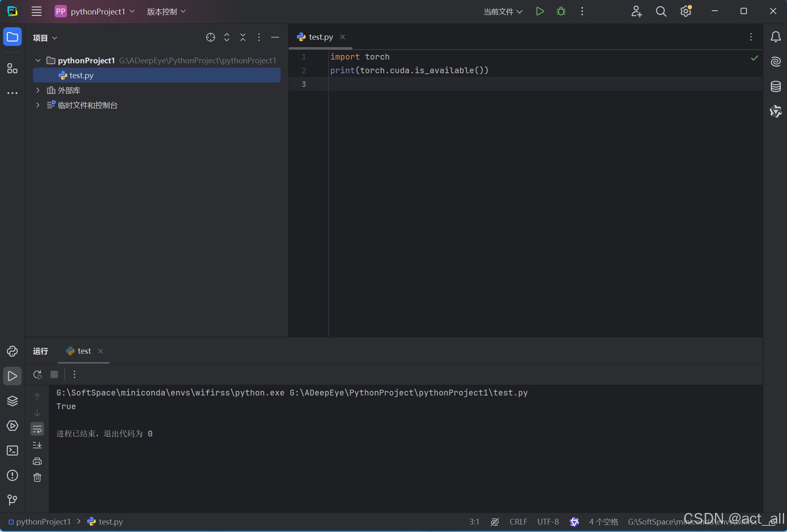The height and width of the screenshot is (532, 787).
Task: Open the Terminal tool window
Action: (12, 451)
